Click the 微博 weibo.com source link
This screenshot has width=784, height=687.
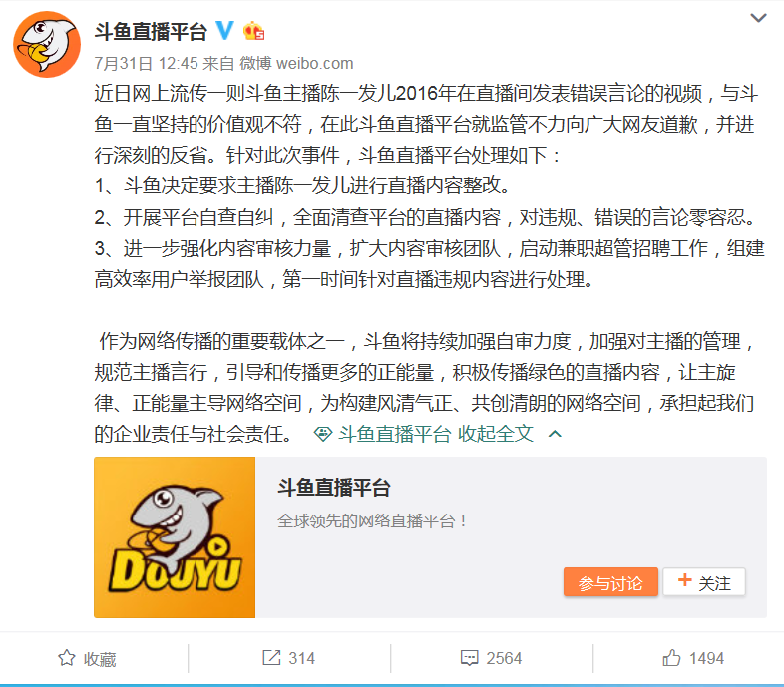(x=296, y=63)
